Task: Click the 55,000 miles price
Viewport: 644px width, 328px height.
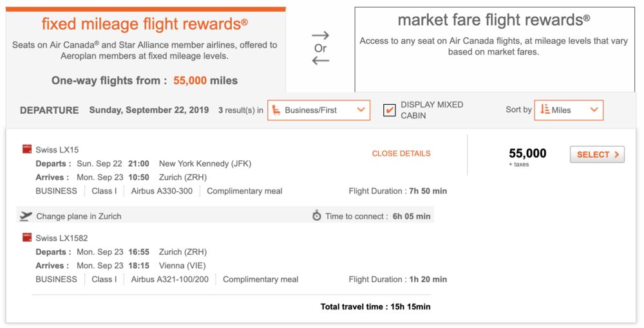Action: tap(527, 154)
